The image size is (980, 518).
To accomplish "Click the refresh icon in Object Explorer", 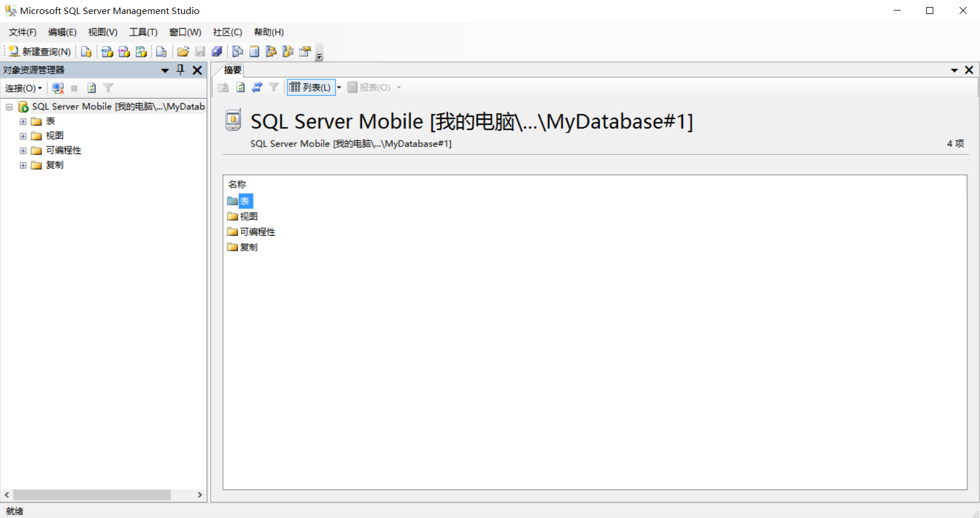I will [92, 88].
